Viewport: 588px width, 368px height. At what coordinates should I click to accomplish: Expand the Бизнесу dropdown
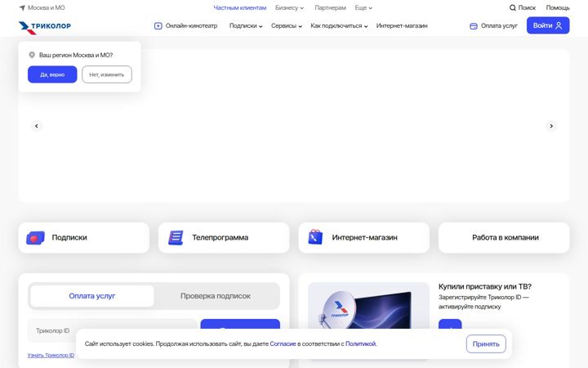pos(289,7)
